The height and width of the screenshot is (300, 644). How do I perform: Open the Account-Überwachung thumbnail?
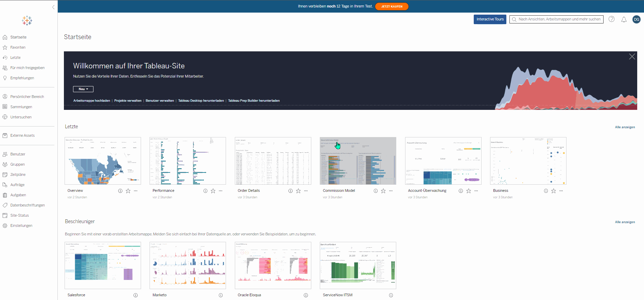pyautogui.click(x=443, y=161)
